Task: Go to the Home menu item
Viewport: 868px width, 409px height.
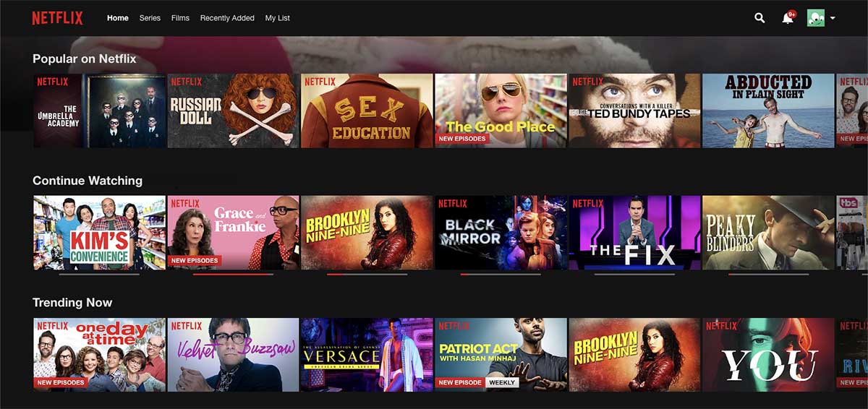Action: tap(117, 18)
